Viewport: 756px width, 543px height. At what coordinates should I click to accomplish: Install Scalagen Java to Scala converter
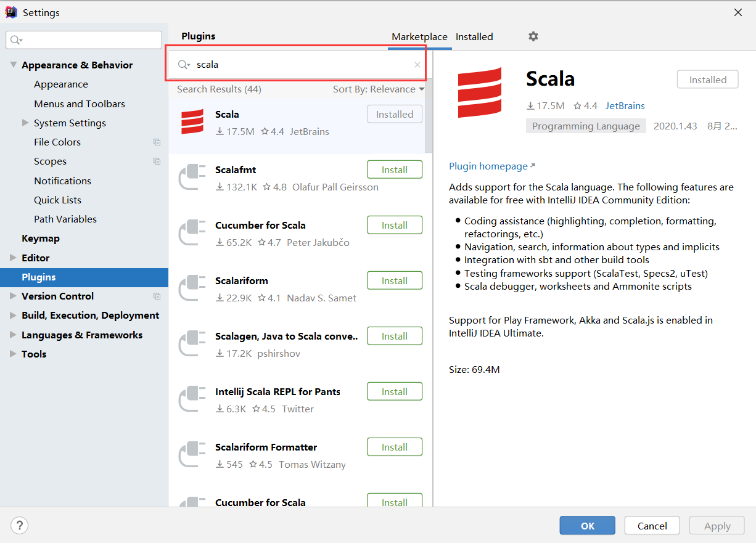[395, 336]
